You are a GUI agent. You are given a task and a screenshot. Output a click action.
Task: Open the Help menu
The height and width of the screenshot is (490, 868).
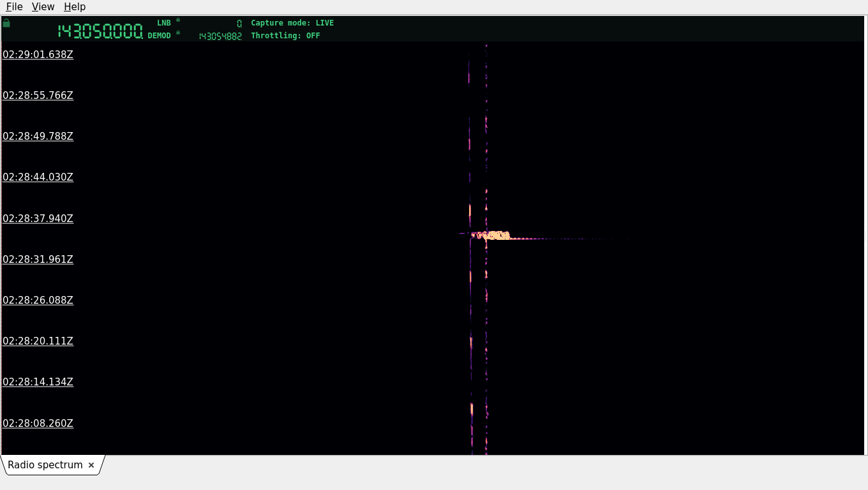pyautogui.click(x=75, y=6)
